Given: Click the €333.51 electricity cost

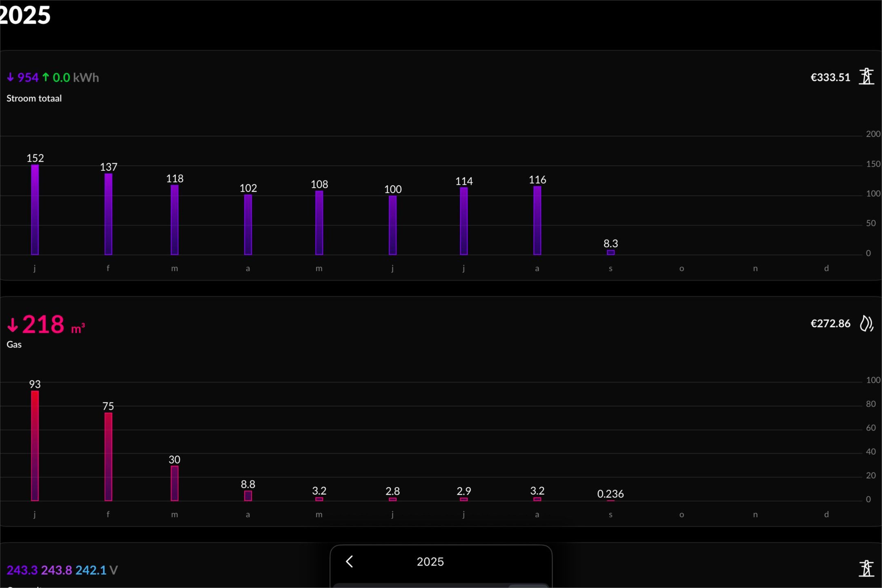Looking at the screenshot, I should click(x=830, y=77).
